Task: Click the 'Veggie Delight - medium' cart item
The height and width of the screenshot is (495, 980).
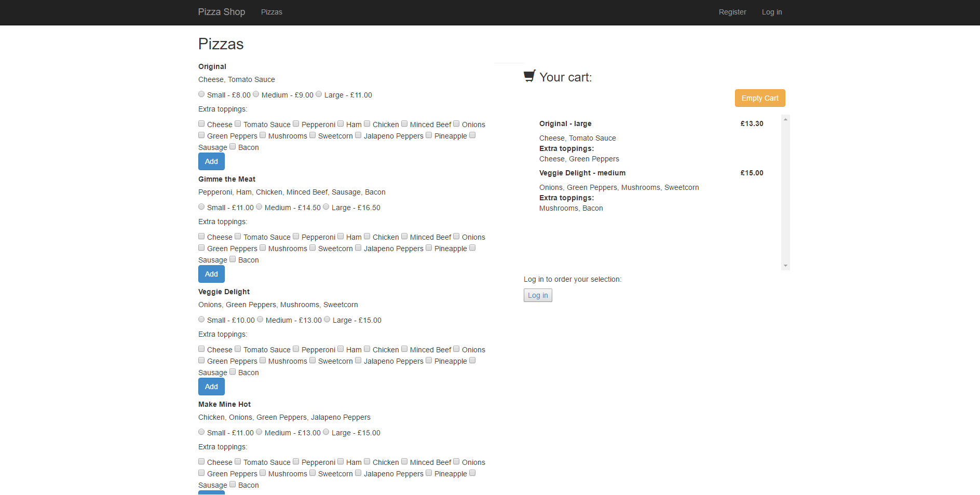Action: click(x=582, y=173)
